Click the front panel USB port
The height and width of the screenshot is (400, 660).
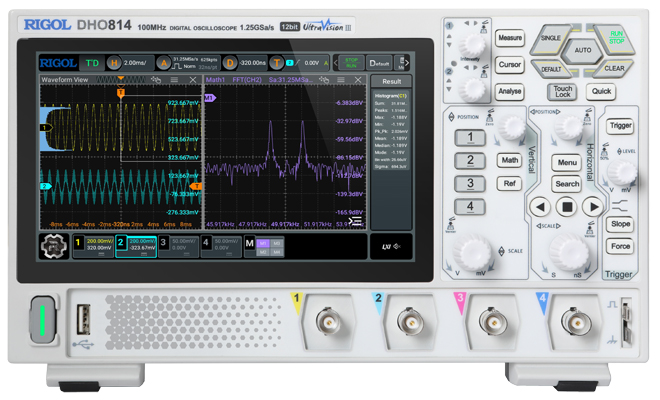click(x=84, y=321)
